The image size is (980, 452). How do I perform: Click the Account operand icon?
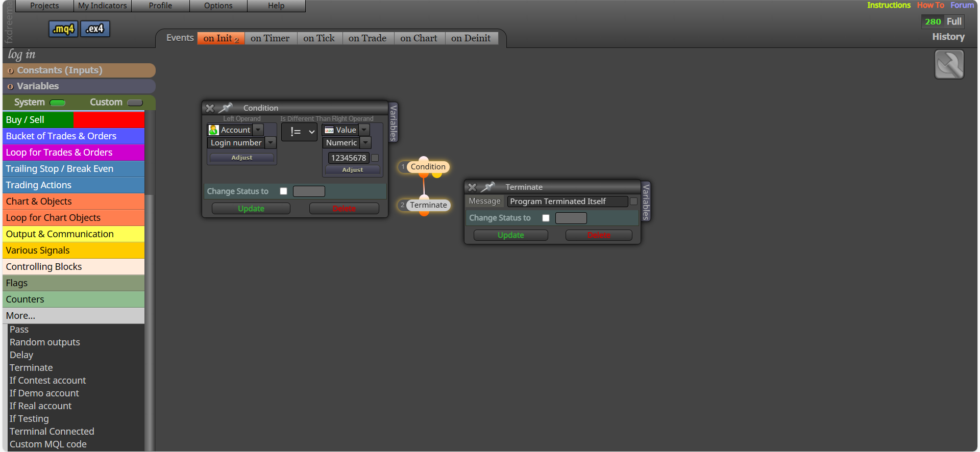tap(214, 130)
